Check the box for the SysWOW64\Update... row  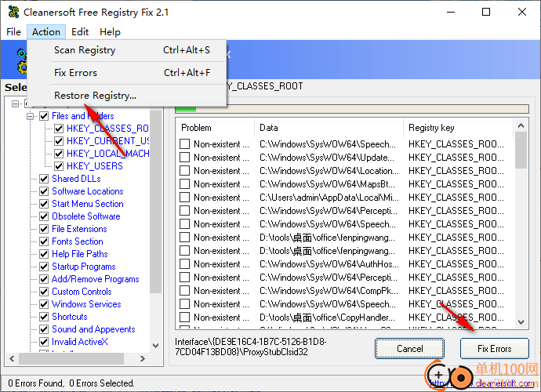tap(184, 158)
